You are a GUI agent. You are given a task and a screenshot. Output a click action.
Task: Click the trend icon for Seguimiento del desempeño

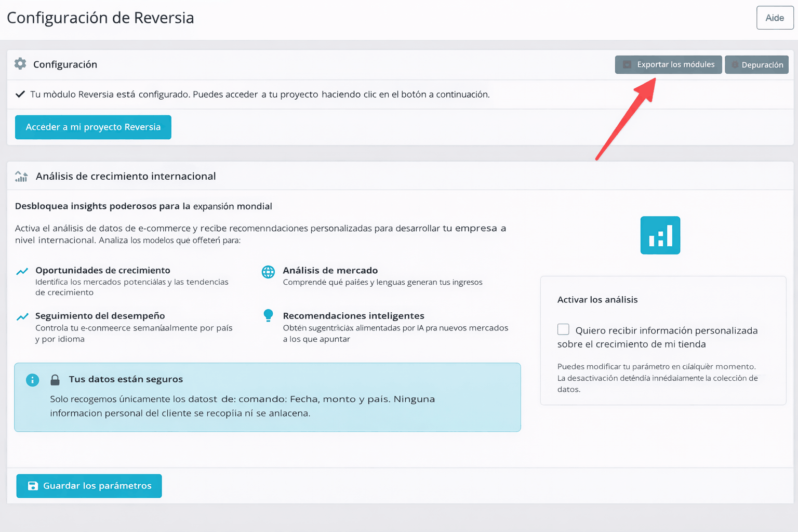[x=22, y=316]
